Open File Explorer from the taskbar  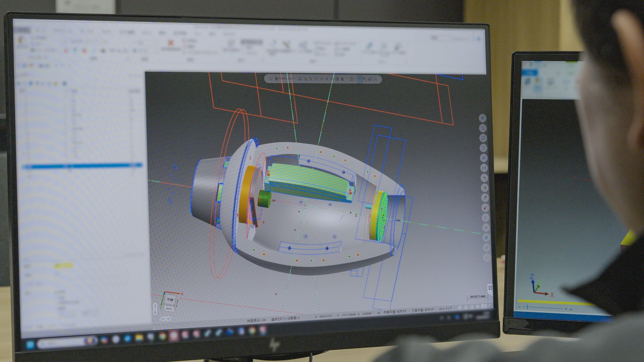point(139,339)
